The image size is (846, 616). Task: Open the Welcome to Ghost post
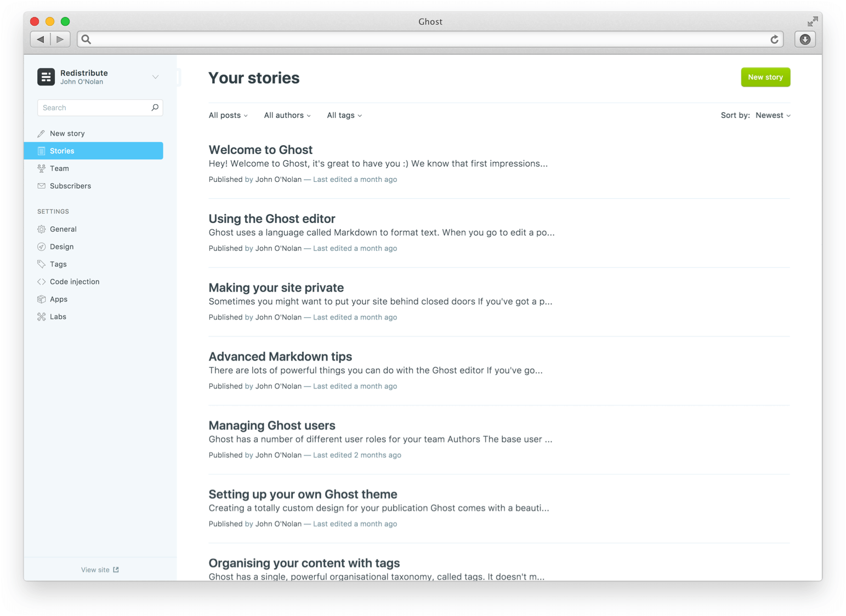(x=260, y=150)
